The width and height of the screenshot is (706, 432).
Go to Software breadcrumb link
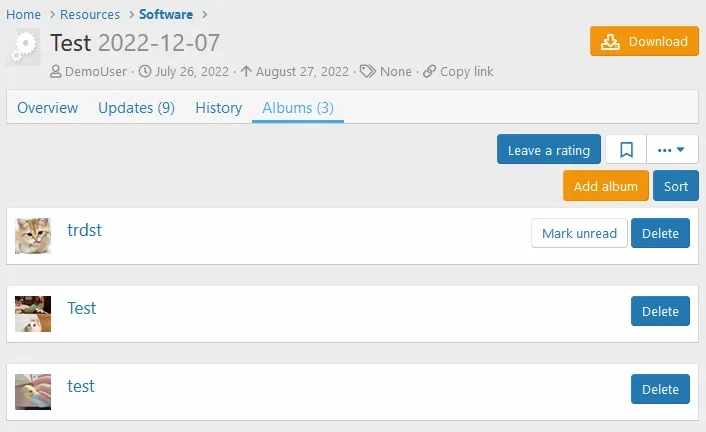tap(166, 14)
